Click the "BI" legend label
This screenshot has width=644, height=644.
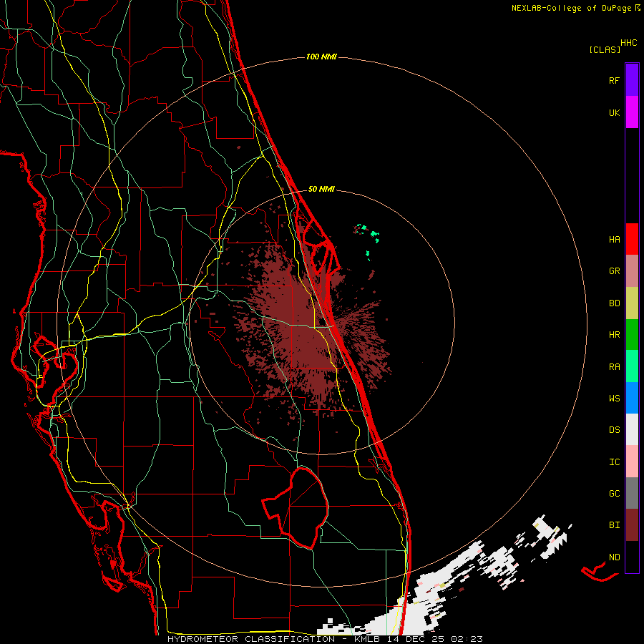(x=614, y=525)
